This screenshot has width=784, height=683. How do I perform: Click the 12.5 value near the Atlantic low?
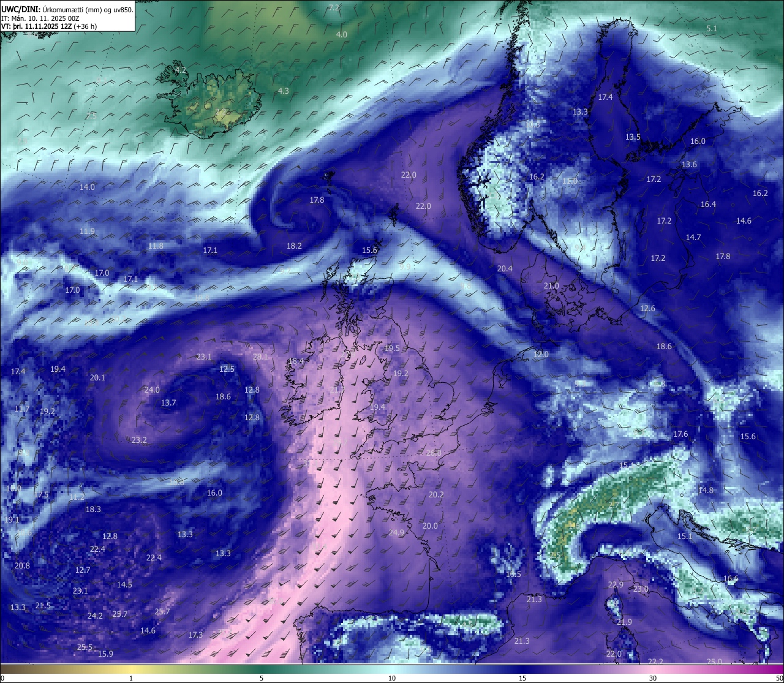coord(227,369)
